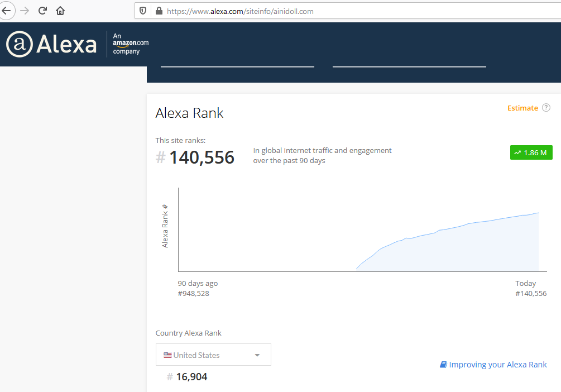Open the Alexa logo home link
561x392 pixels.
pos(51,44)
